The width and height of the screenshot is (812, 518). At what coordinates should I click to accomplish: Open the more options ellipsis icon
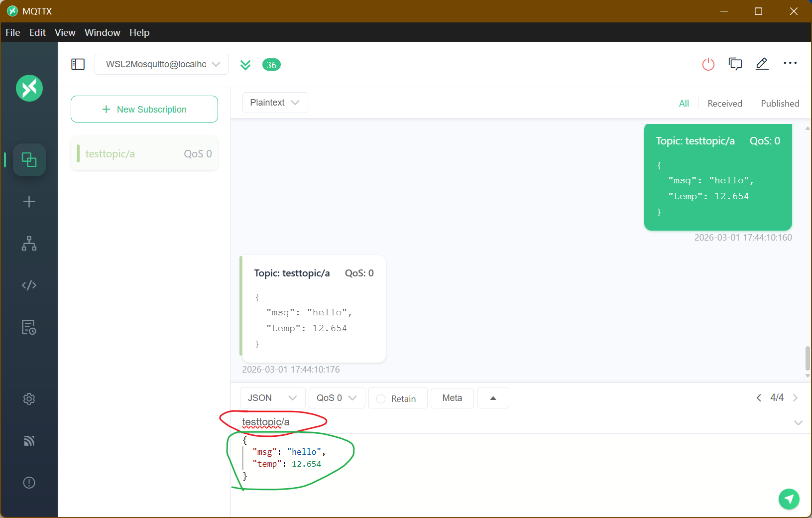click(x=790, y=63)
